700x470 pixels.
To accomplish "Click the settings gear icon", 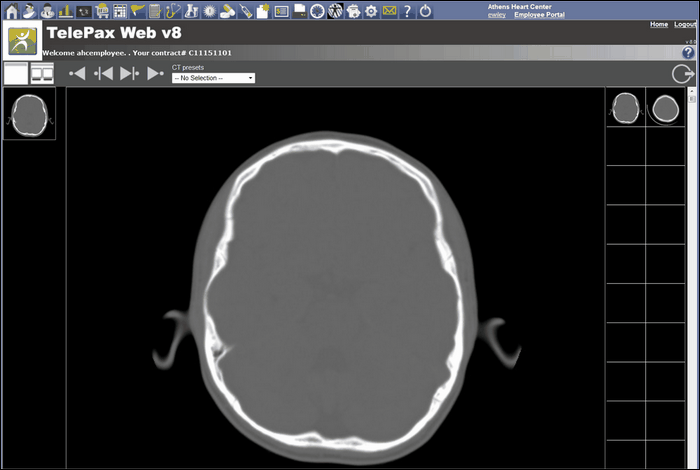I will click(371, 11).
